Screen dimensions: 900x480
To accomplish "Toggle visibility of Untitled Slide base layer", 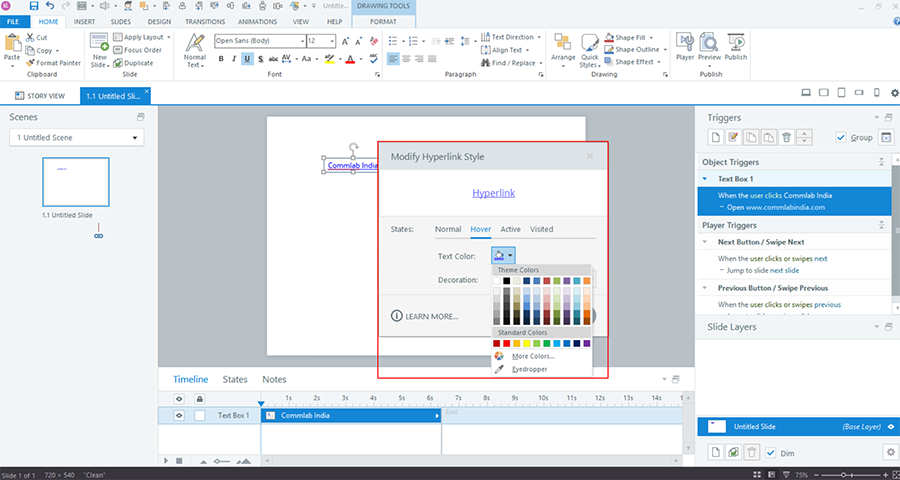I will 891,427.
